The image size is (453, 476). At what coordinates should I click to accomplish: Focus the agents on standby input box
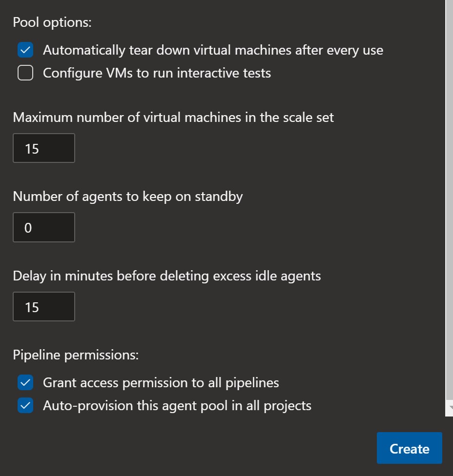44,227
